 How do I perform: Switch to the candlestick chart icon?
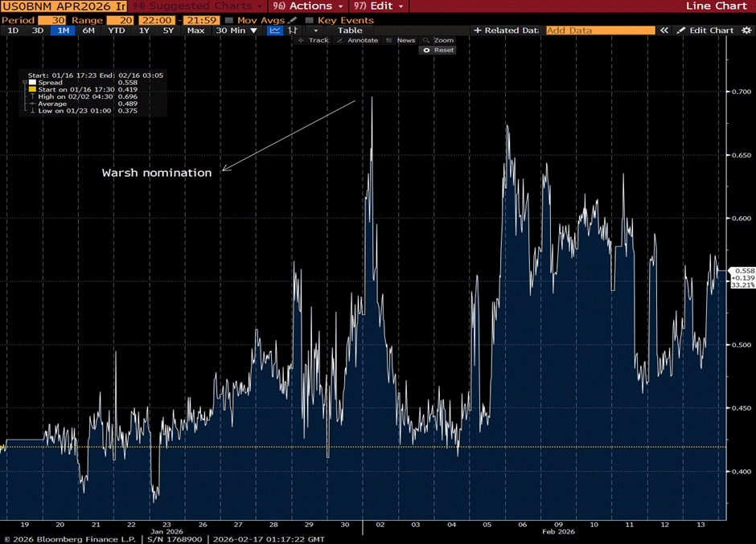(293, 31)
